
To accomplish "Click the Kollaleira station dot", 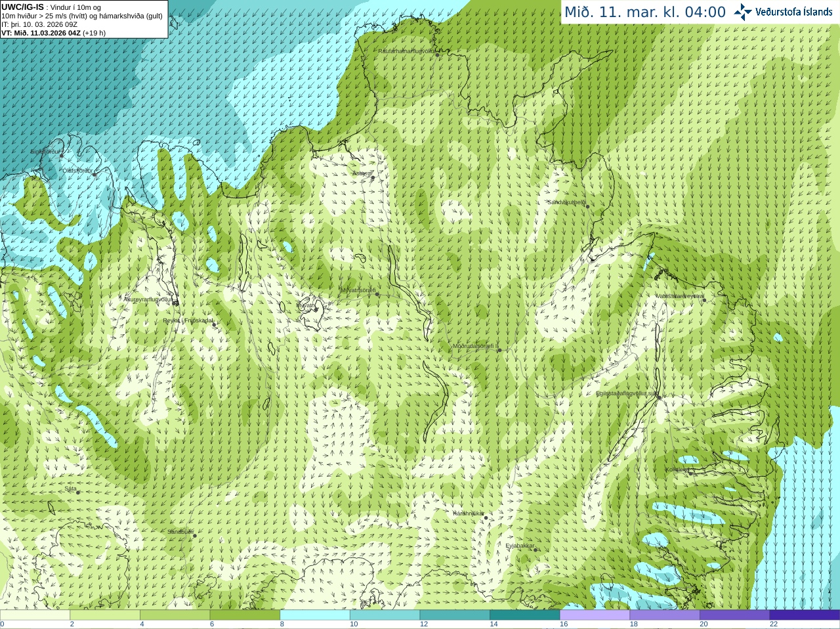I will (x=690, y=473).
